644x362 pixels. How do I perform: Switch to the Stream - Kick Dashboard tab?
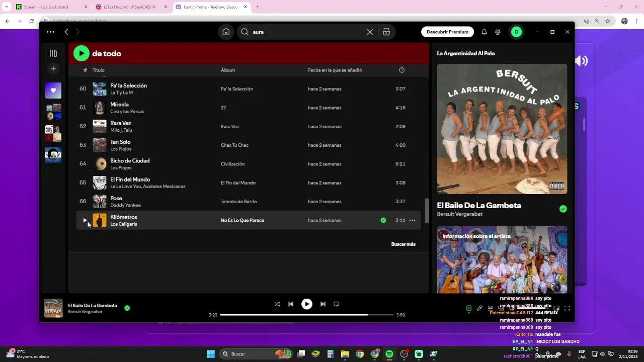(50, 7)
